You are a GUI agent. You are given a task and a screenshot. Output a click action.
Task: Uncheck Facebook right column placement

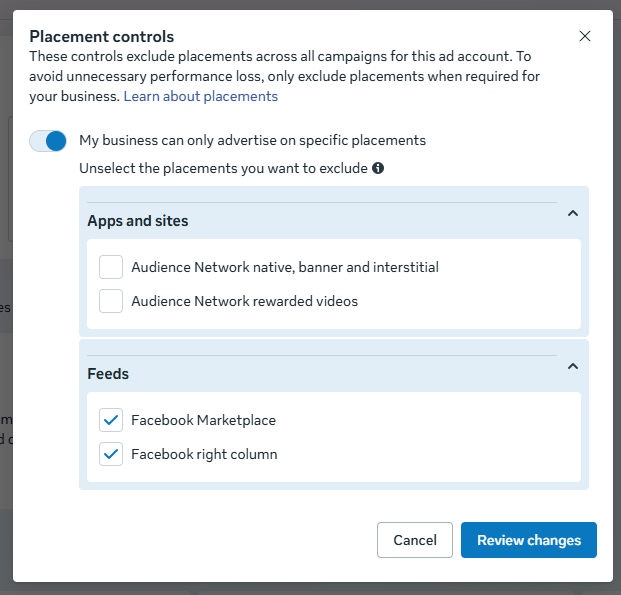112,454
